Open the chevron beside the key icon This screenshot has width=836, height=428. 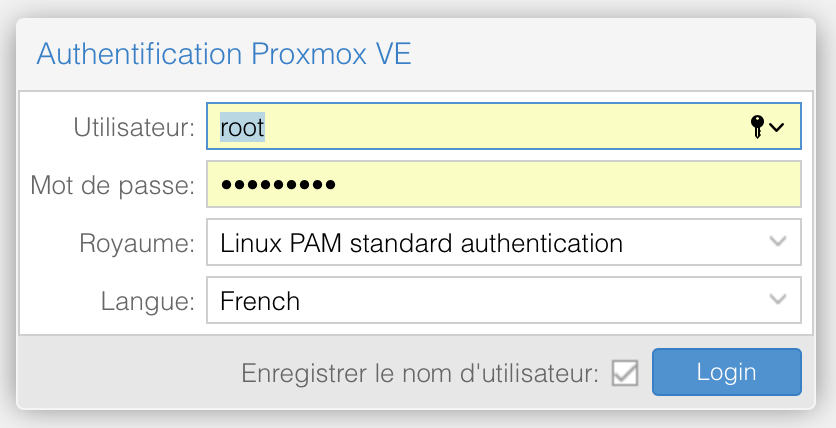pos(776,127)
